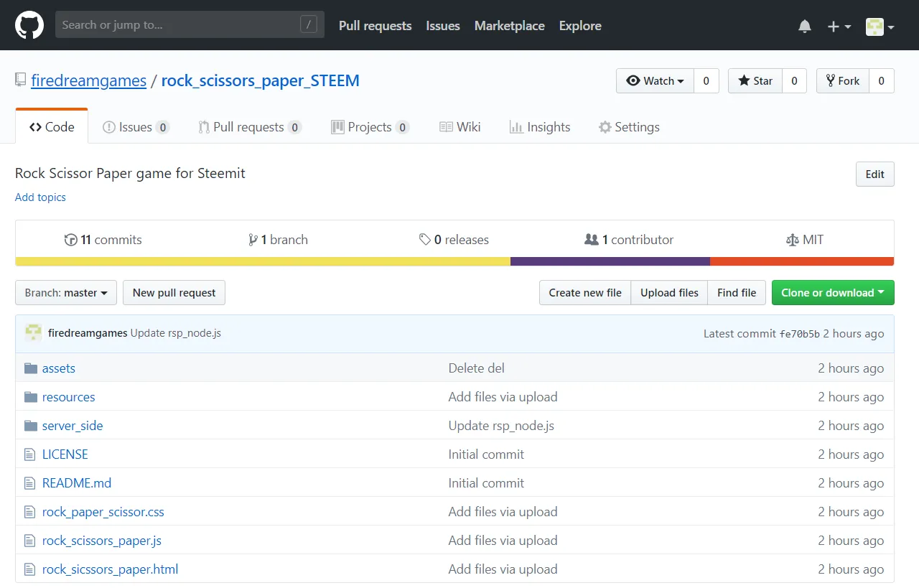
Task: Click the watchers count next to Watch
Action: (x=706, y=81)
